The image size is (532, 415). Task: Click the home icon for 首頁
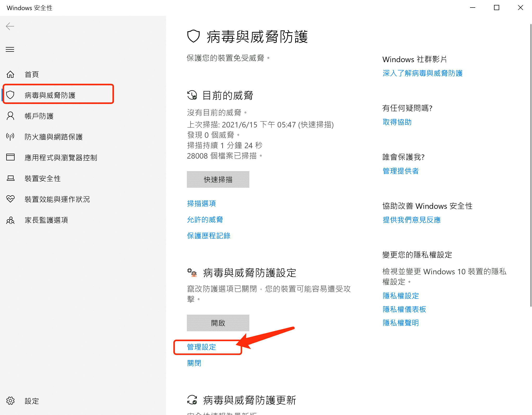pos(10,74)
